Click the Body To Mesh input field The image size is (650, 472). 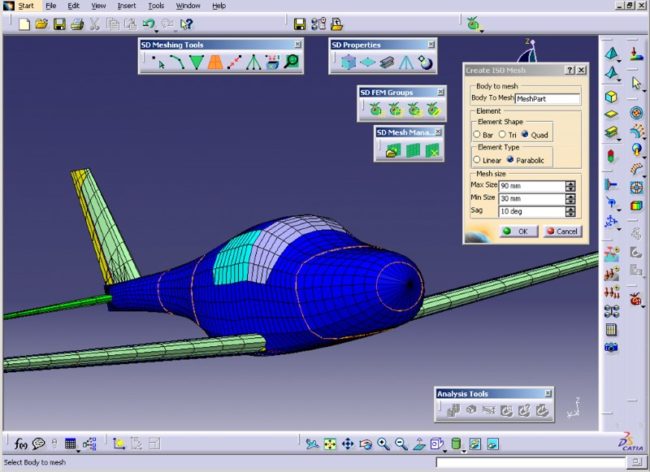tap(547, 99)
